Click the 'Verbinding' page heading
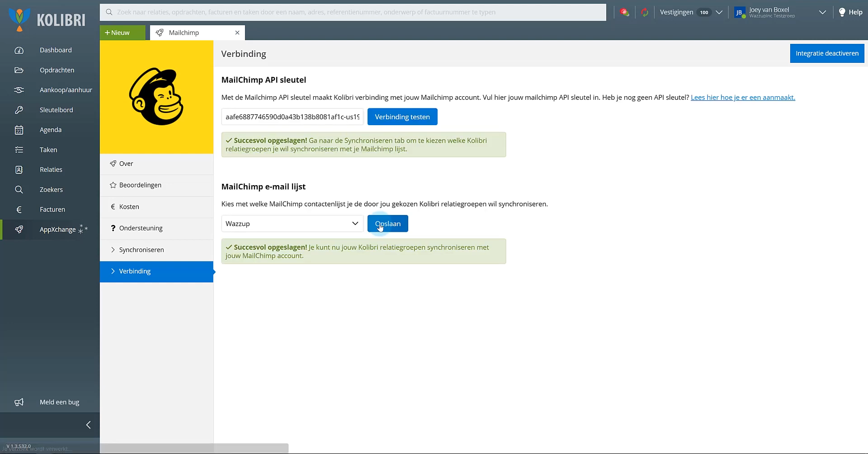Viewport: 868px width, 454px height. (x=244, y=54)
